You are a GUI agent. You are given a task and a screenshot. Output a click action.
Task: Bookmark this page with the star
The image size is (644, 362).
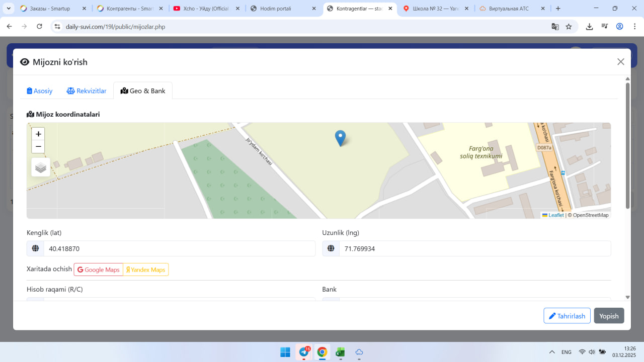[569, 27]
